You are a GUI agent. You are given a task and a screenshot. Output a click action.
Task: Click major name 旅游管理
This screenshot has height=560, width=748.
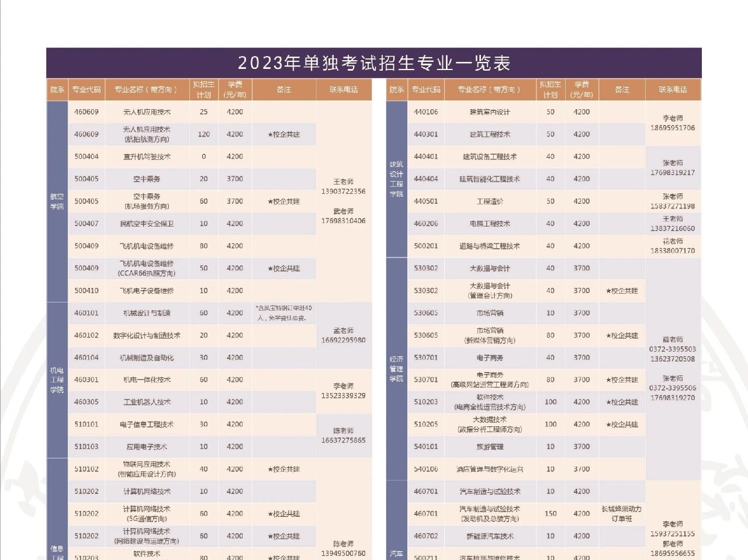[x=490, y=447]
